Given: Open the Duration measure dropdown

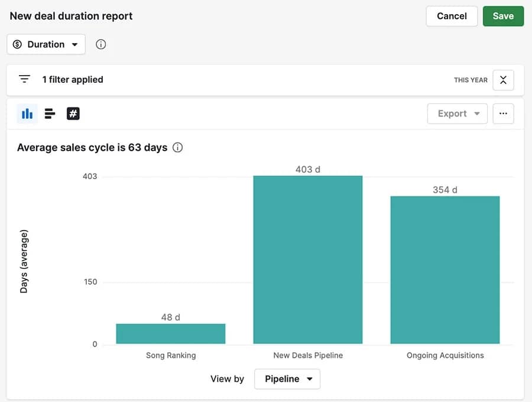Looking at the screenshot, I should coord(46,44).
